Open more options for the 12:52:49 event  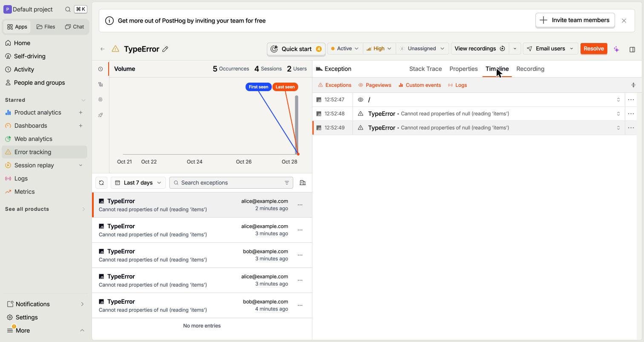(x=631, y=128)
